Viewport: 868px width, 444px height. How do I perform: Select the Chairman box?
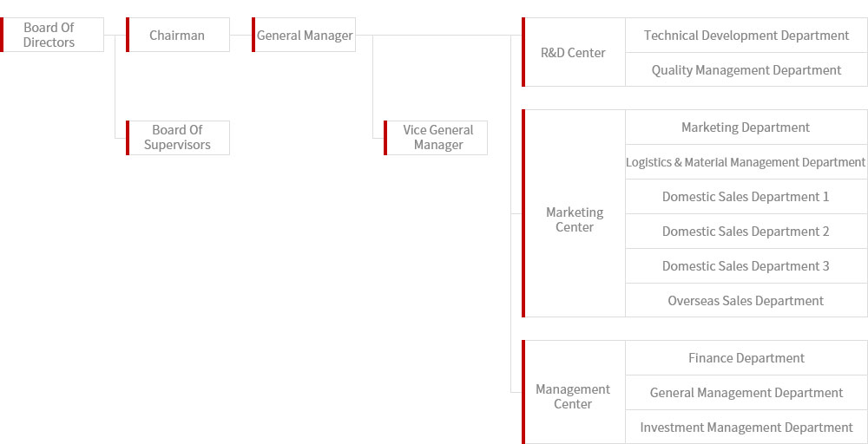coord(177,36)
